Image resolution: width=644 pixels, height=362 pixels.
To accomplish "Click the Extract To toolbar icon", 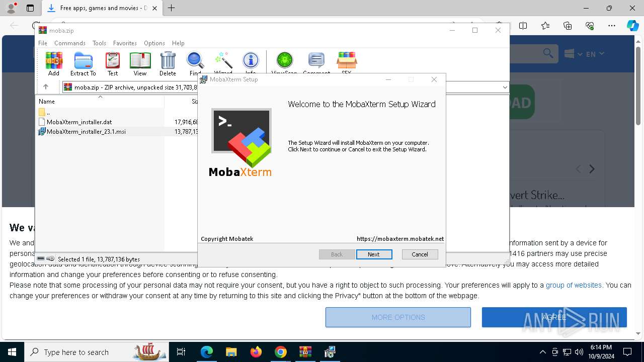I will [x=83, y=64].
